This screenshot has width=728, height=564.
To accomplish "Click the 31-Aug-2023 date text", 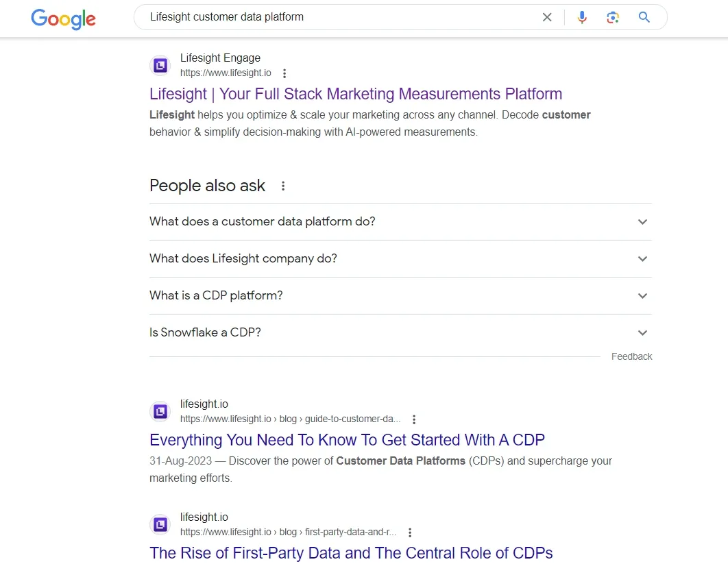I will click(x=180, y=461).
